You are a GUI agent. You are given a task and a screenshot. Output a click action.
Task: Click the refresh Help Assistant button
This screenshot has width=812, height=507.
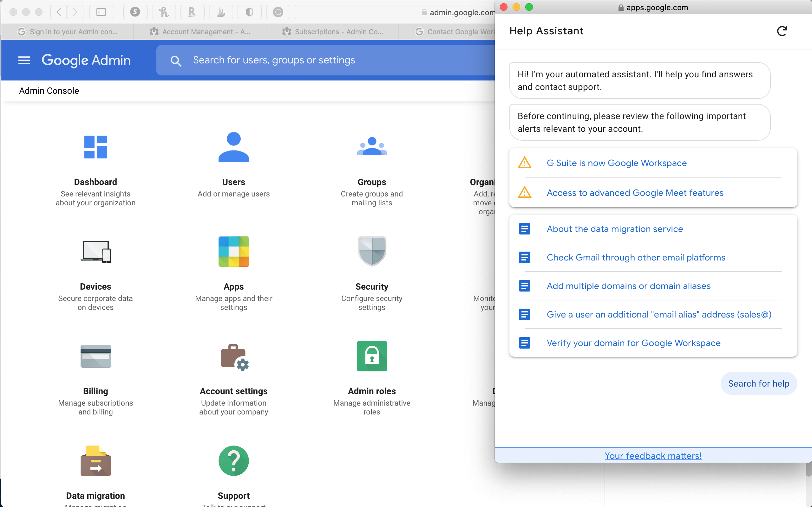(782, 31)
